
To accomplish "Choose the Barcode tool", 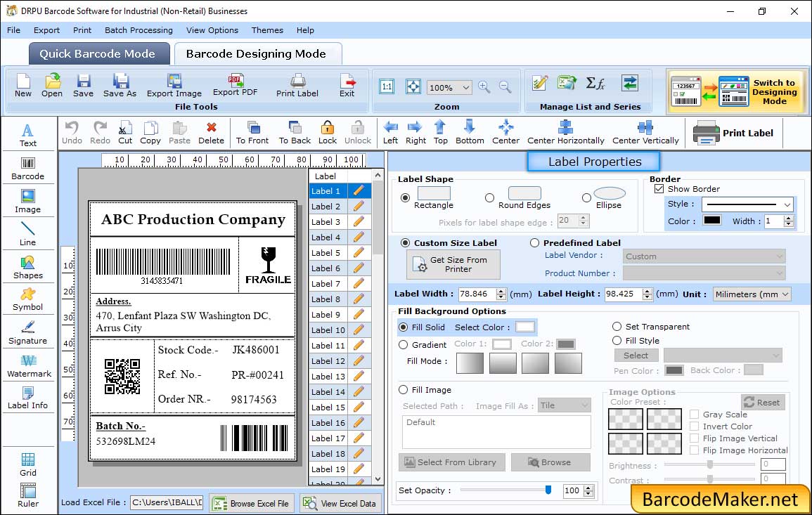I will click(28, 168).
